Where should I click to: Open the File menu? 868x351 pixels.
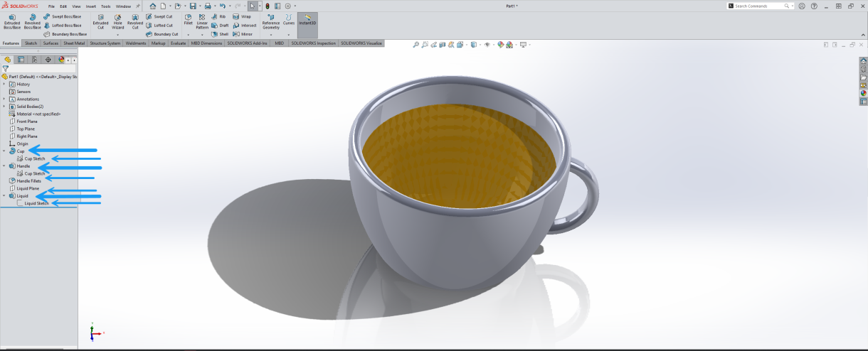click(x=51, y=6)
